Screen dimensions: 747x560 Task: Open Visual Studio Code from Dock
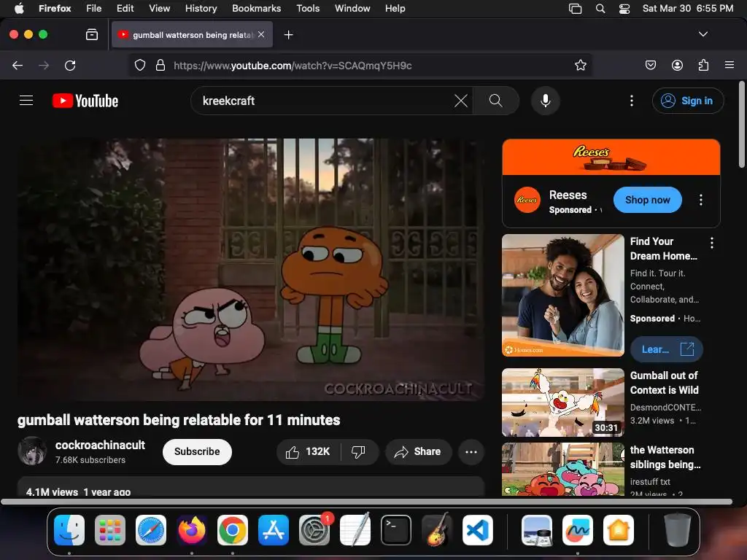tap(478, 530)
